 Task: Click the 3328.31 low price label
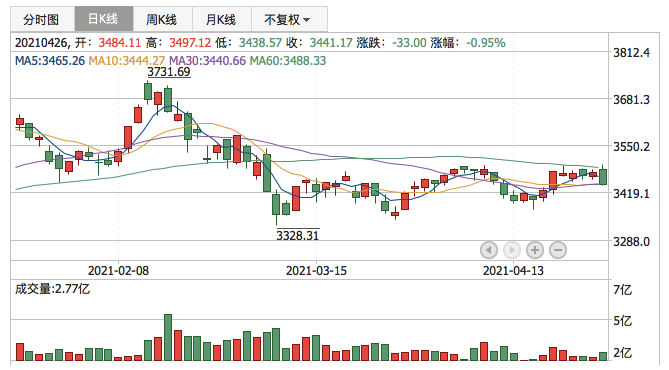[x=297, y=236]
